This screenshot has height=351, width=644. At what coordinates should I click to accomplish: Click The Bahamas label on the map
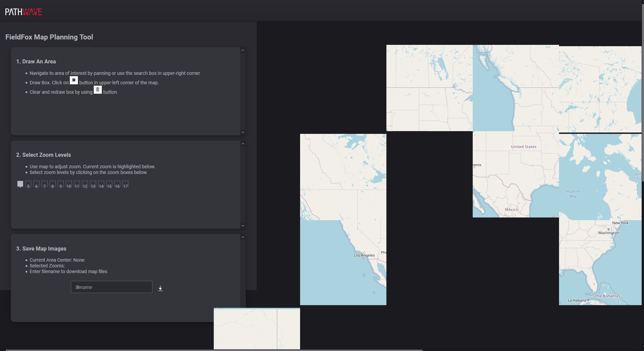tap(608, 296)
